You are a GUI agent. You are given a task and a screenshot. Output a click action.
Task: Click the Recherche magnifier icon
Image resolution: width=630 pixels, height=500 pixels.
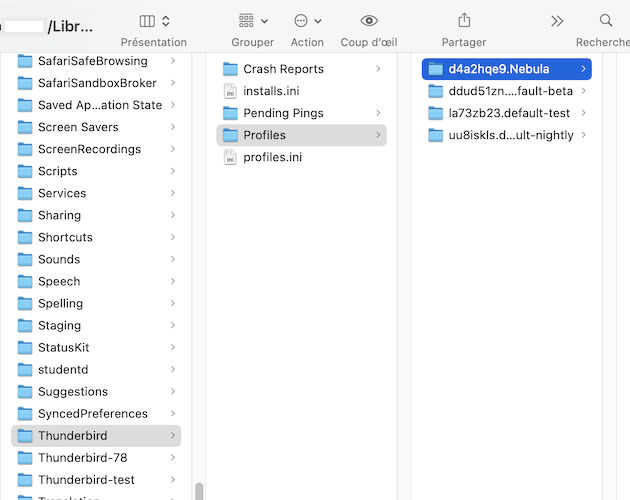[606, 20]
